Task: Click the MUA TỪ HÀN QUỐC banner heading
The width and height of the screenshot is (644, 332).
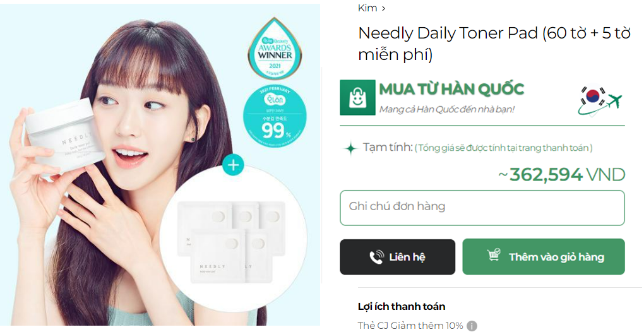Action: tap(451, 89)
